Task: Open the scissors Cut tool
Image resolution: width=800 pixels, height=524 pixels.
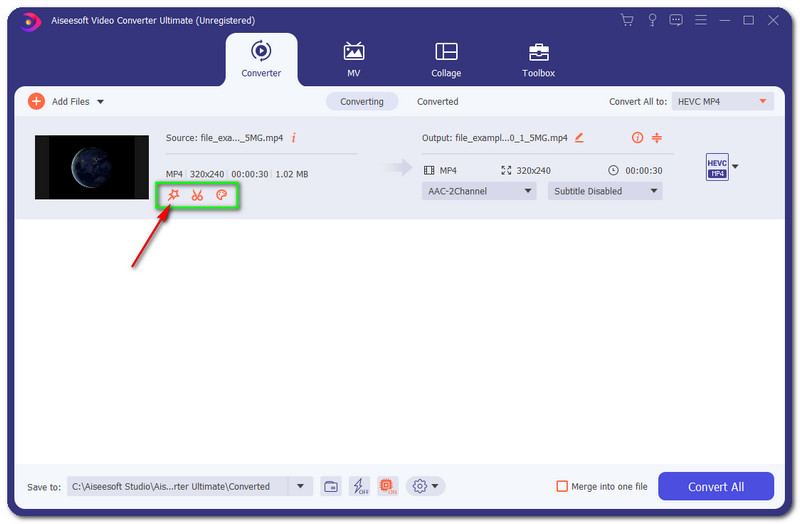Action: 197,195
